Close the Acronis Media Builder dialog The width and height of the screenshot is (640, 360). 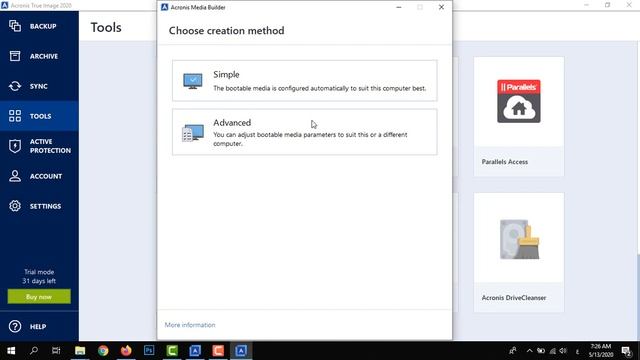point(441,7)
